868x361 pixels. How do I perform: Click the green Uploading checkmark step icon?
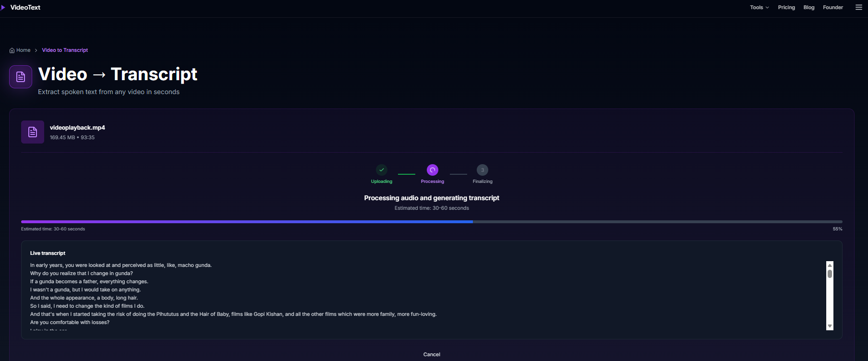(x=382, y=170)
